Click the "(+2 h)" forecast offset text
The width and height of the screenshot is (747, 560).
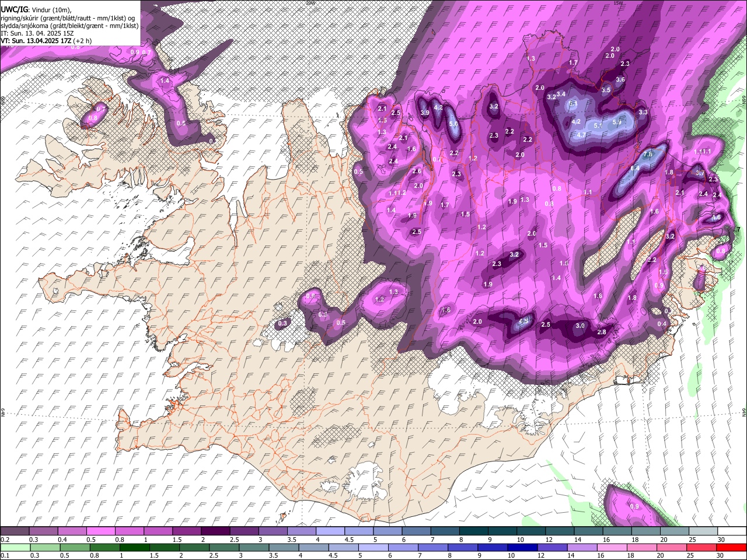82,41
